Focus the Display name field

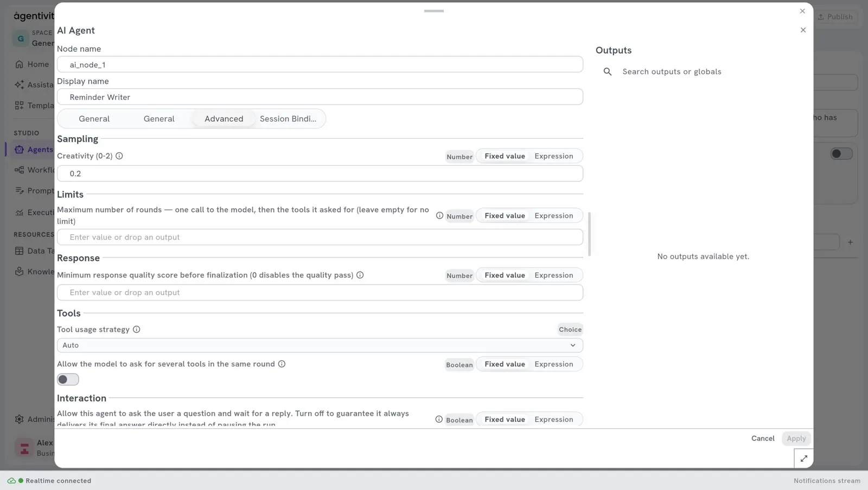pos(320,97)
